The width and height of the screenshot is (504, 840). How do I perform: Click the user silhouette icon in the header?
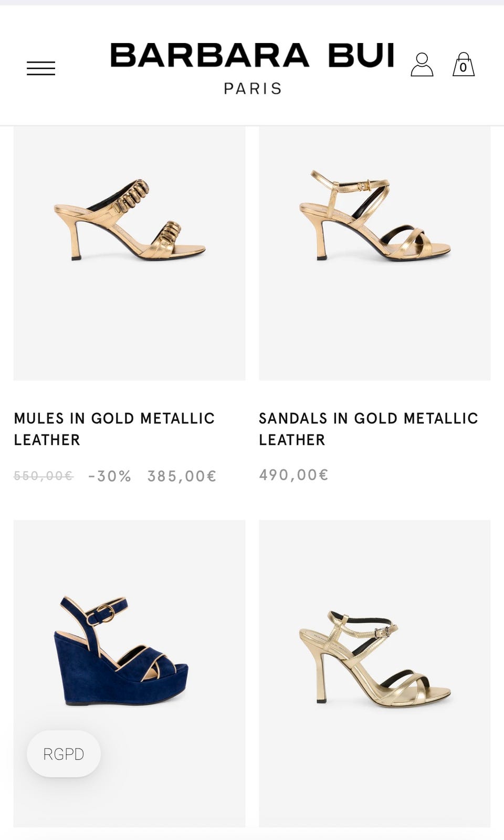(x=423, y=65)
